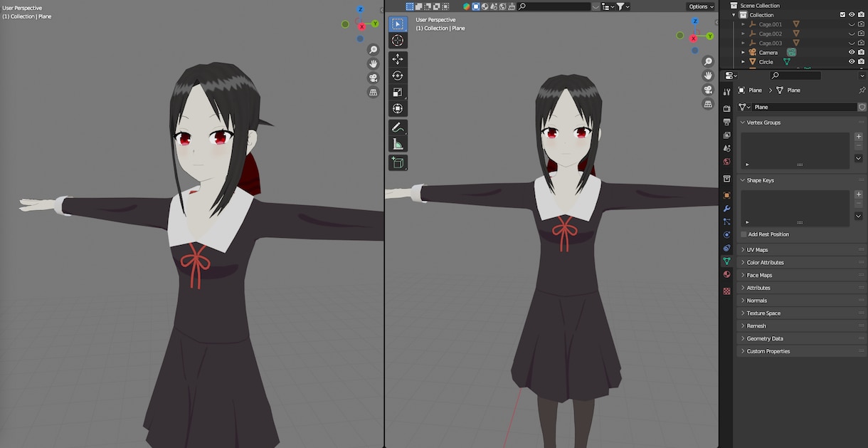Hide Collection with eye icon
Image resolution: width=868 pixels, height=448 pixels.
tap(852, 14)
